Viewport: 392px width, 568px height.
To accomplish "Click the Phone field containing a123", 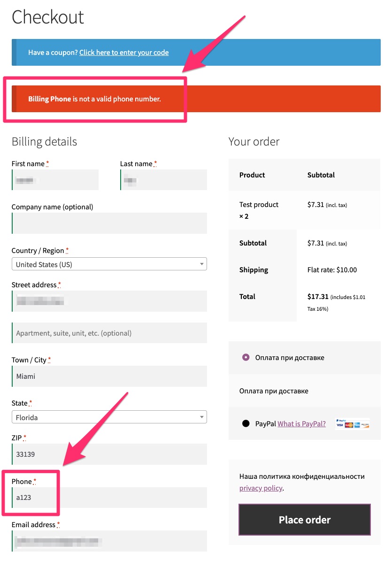I will click(109, 498).
